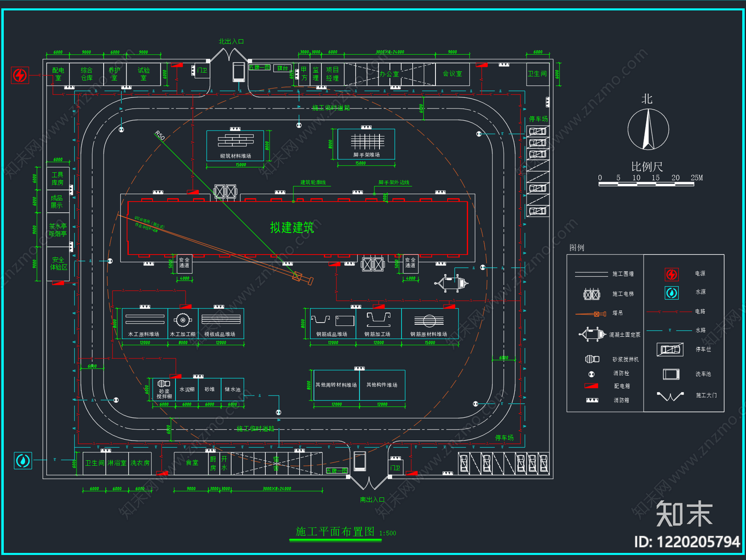Select the 施工电梯 elevator icon in legend
The image size is (746, 560).
point(592,294)
